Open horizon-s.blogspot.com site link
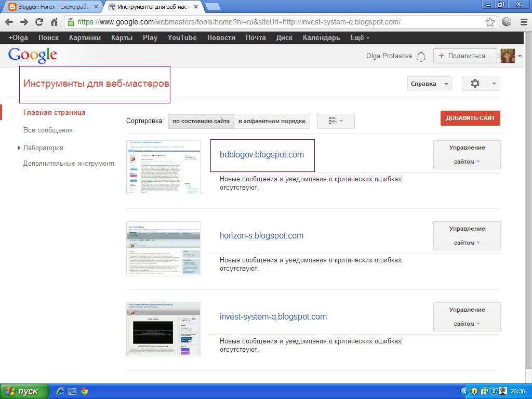This screenshot has height=399, width=532. tap(262, 236)
